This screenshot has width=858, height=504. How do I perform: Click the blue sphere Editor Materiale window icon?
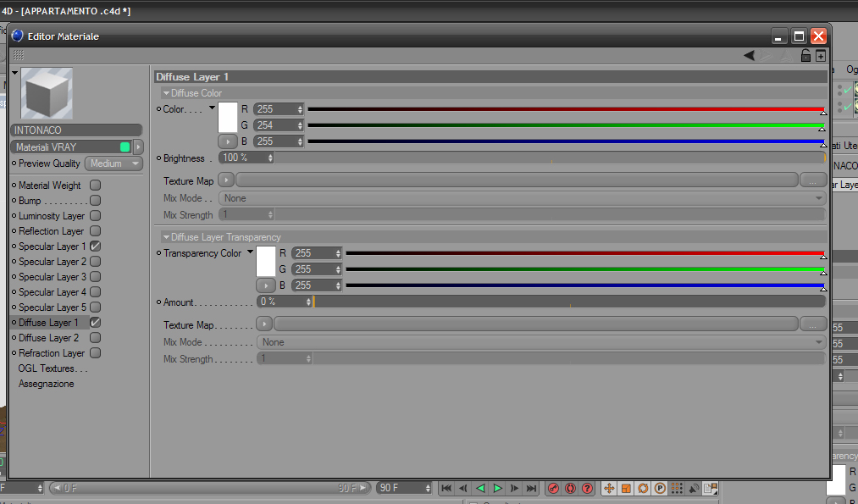[x=18, y=36]
